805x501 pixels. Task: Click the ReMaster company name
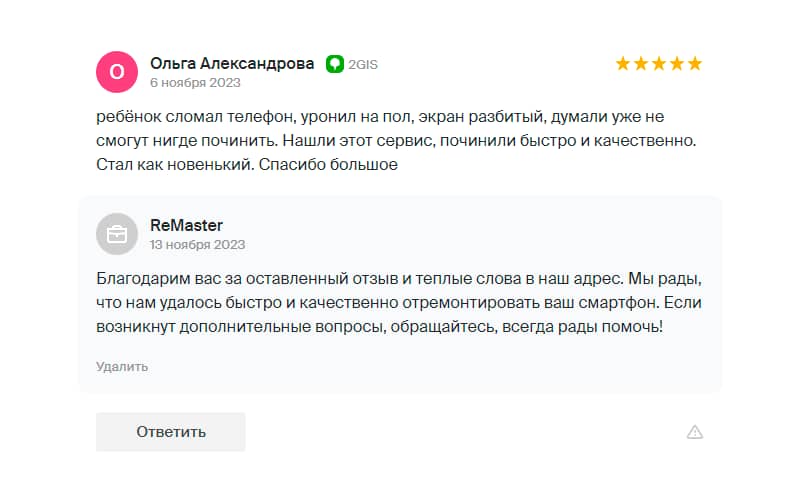[x=186, y=226]
